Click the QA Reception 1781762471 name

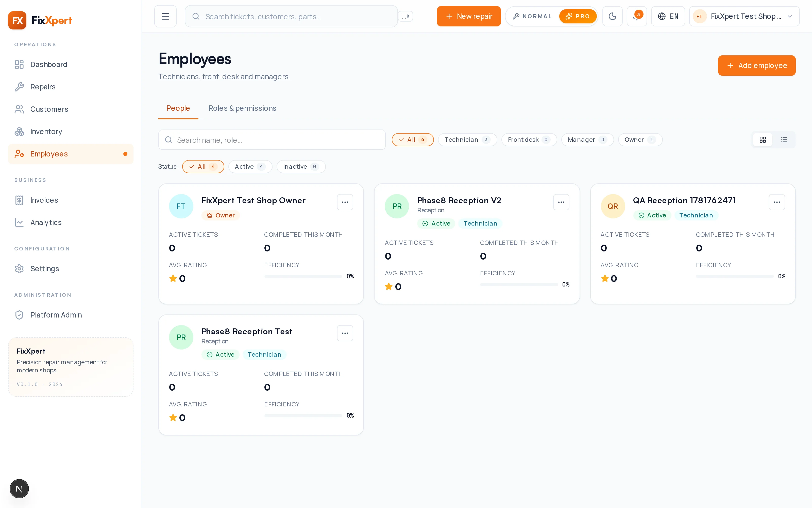(684, 201)
